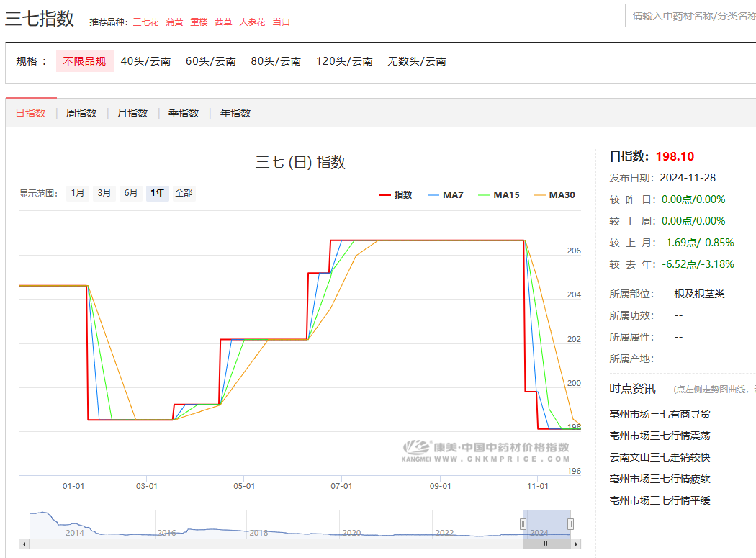The image size is (756, 558).
Task: Set chart display range to 全部
Action: [184, 193]
